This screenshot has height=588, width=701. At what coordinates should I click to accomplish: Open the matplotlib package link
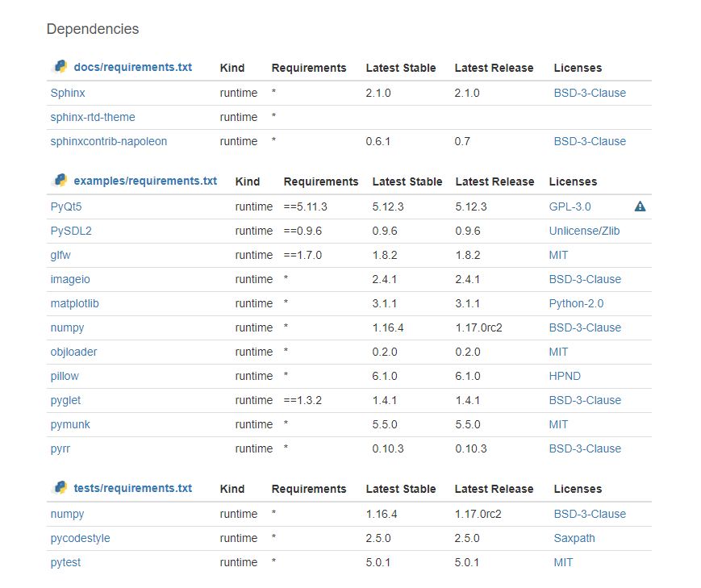(x=75, y=303)
